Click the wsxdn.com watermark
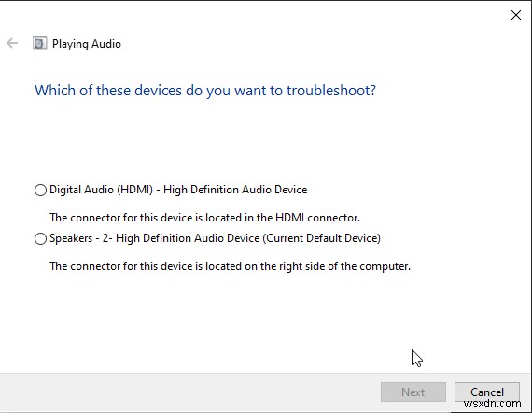This screenshot has width=532, height=413. pos(492,404)
